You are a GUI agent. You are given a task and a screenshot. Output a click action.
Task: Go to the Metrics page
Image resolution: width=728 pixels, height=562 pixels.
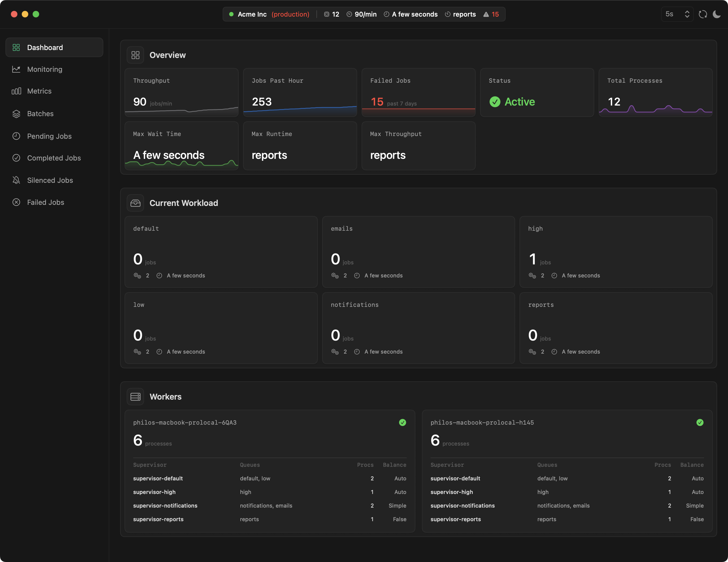tap(39, 91)
